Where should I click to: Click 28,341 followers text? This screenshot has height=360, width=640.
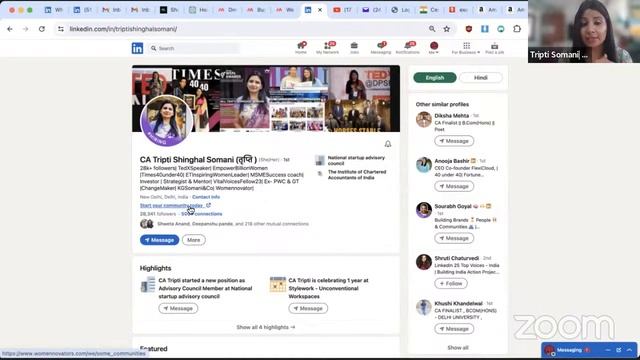158,214
